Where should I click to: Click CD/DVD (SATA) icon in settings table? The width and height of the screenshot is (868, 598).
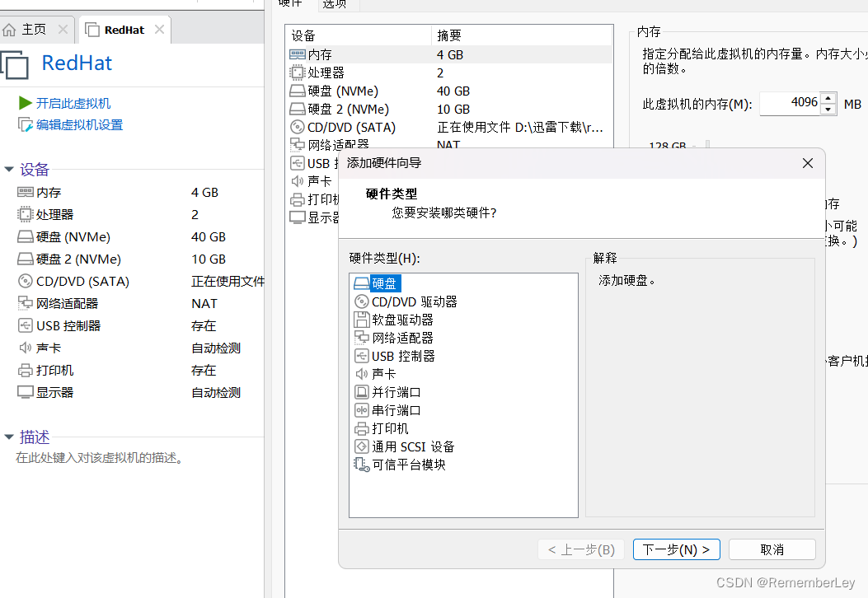[298, 127]
